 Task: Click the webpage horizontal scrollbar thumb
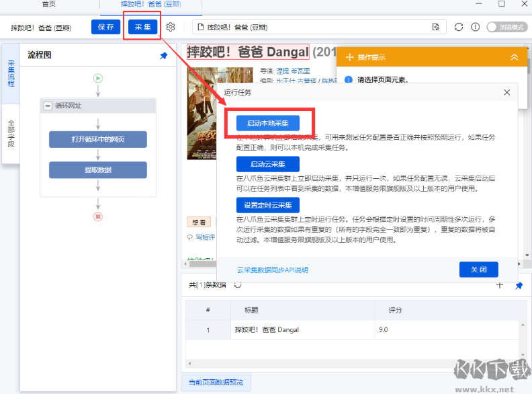click(x=203, y=264)
